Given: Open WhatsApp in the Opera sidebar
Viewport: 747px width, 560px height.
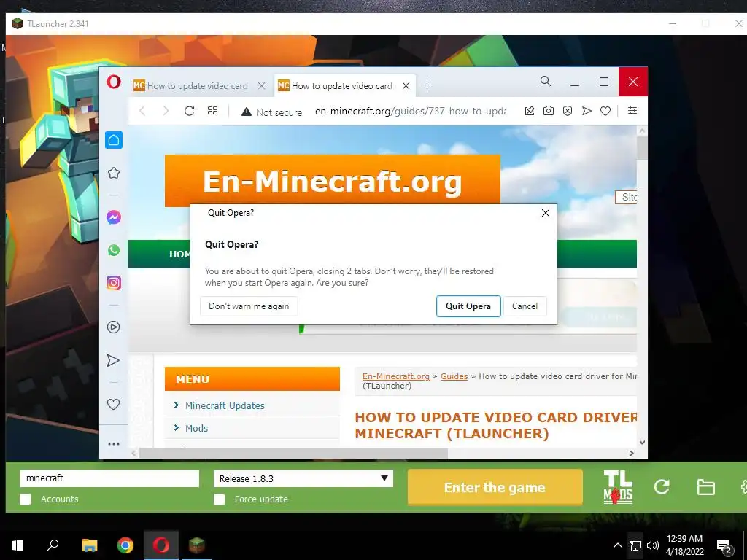Looking at the screenshot, I should point(113,250).
